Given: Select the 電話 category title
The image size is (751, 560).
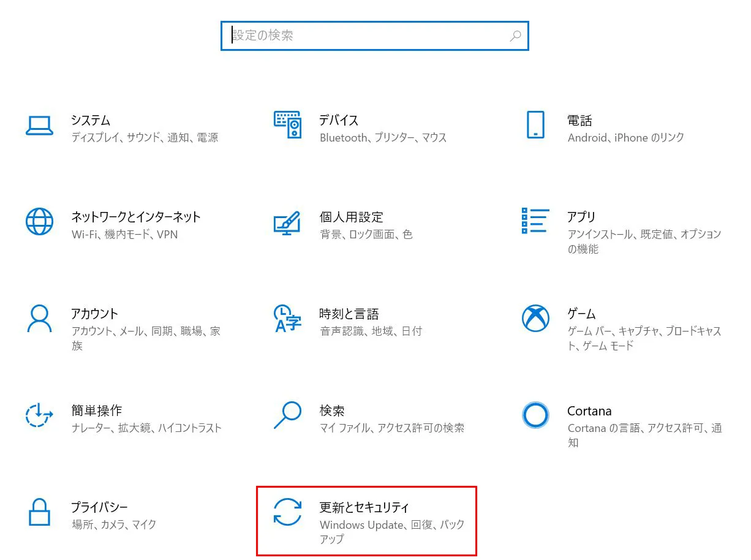Looking at the screenshot, I should tap(579, 120).
